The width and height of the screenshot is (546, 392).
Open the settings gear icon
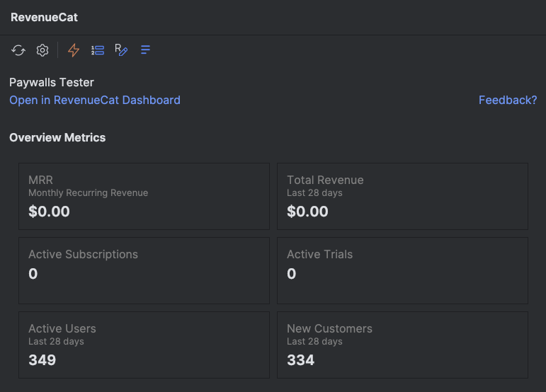[42, 50]
